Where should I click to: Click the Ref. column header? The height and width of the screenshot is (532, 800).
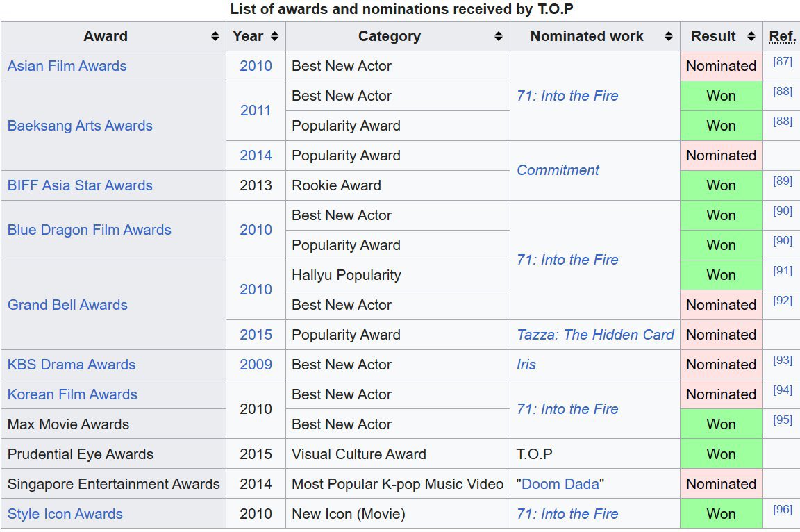[x=782, y=36]
